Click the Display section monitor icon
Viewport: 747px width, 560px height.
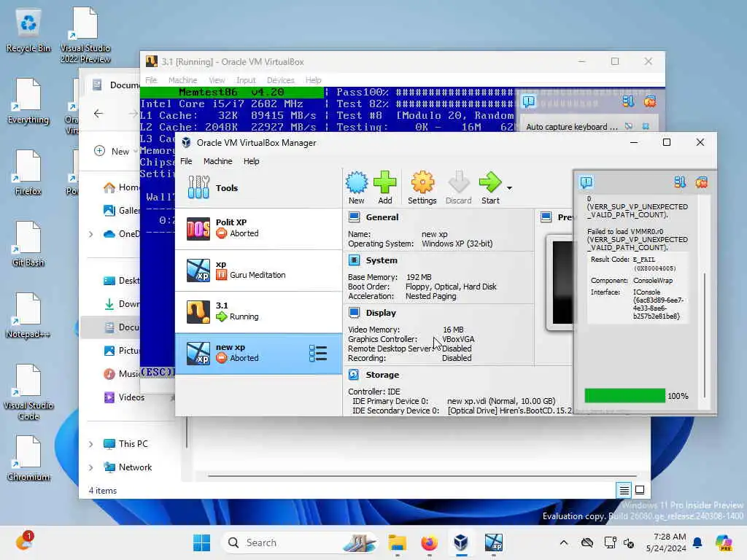point(354,313)
